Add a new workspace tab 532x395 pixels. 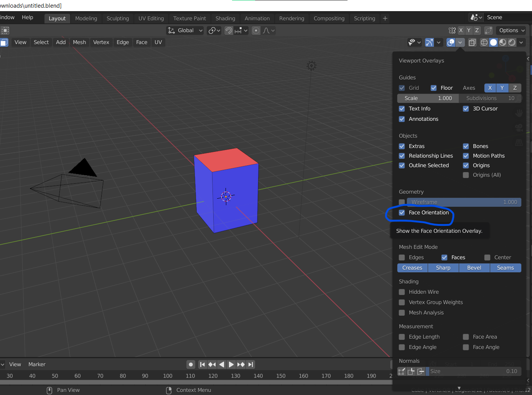385,18
